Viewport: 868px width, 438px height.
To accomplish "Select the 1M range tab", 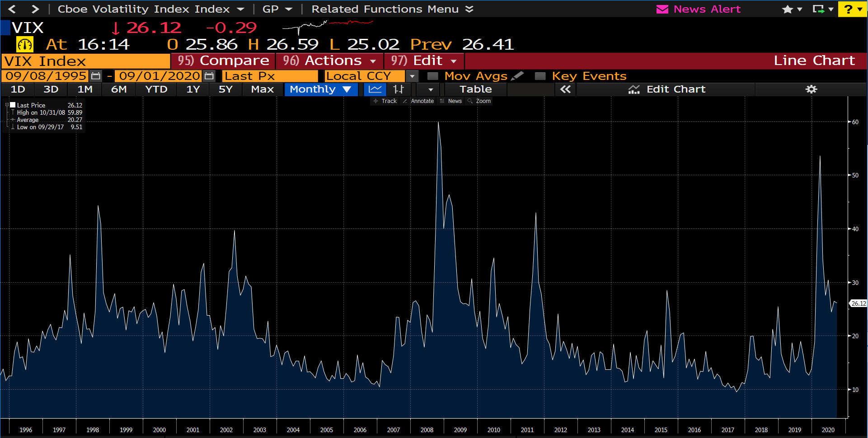I will [85, 89].
